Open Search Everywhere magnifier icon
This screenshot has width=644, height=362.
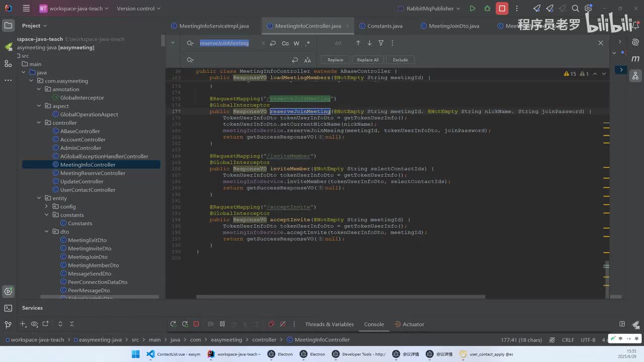click(x=576, y=9)
